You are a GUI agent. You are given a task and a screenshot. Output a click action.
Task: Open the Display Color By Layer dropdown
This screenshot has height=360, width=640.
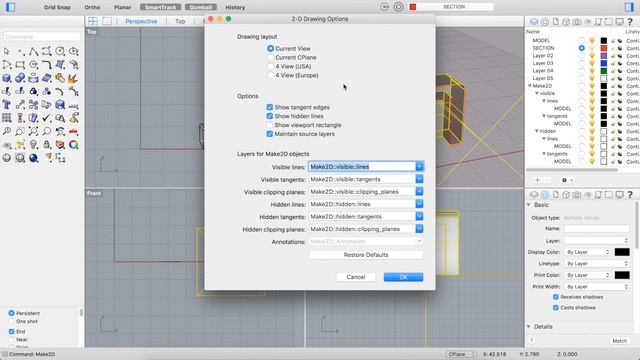(x=587, y=252)
